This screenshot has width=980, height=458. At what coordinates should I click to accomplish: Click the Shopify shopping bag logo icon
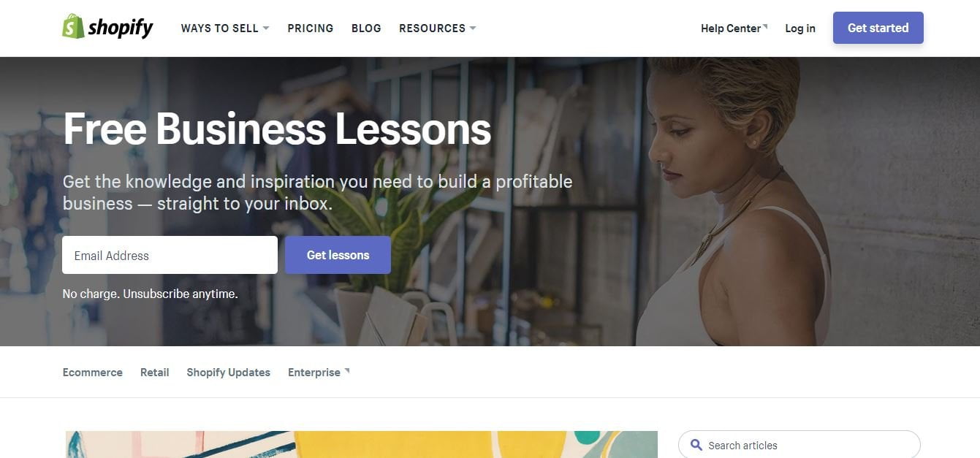coord(73,27)
